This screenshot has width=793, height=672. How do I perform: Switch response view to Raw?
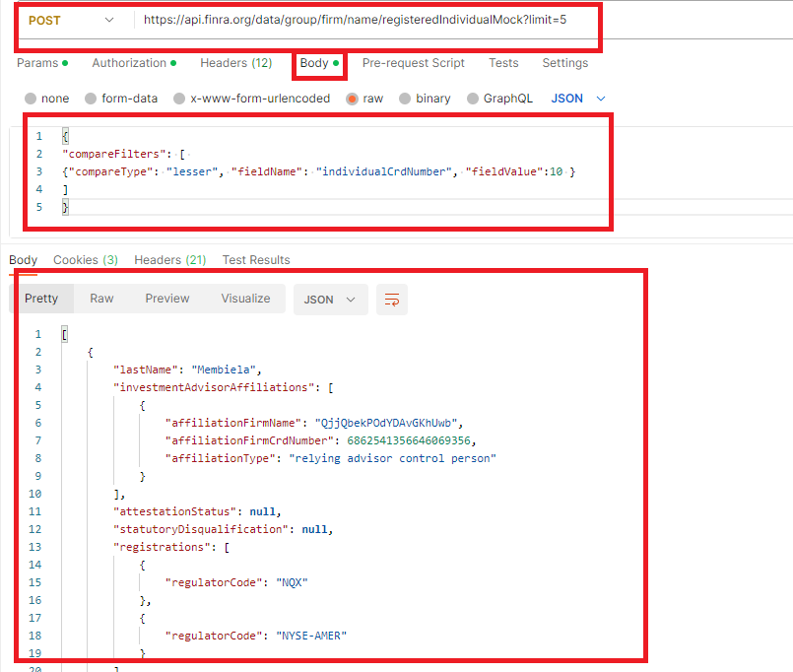101,299
